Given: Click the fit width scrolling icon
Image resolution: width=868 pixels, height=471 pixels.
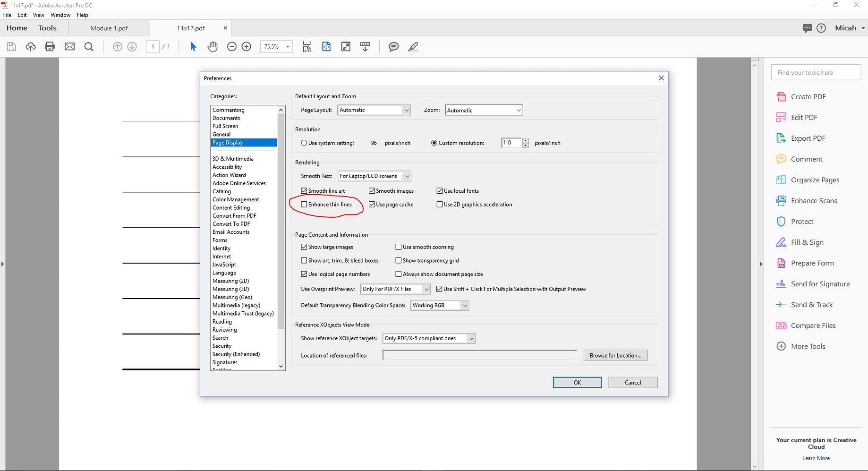Looking at the screenshot, I should point(306,47).
